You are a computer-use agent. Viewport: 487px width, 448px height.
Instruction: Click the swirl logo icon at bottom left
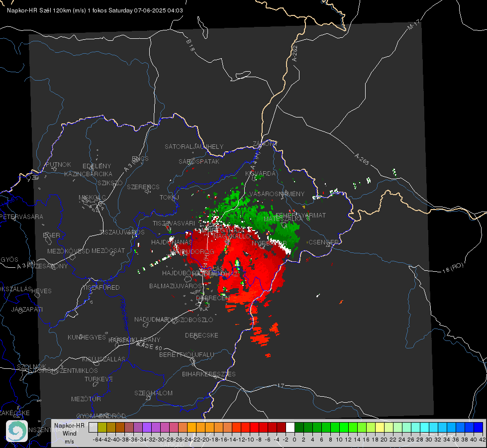(x=17, y=431)
